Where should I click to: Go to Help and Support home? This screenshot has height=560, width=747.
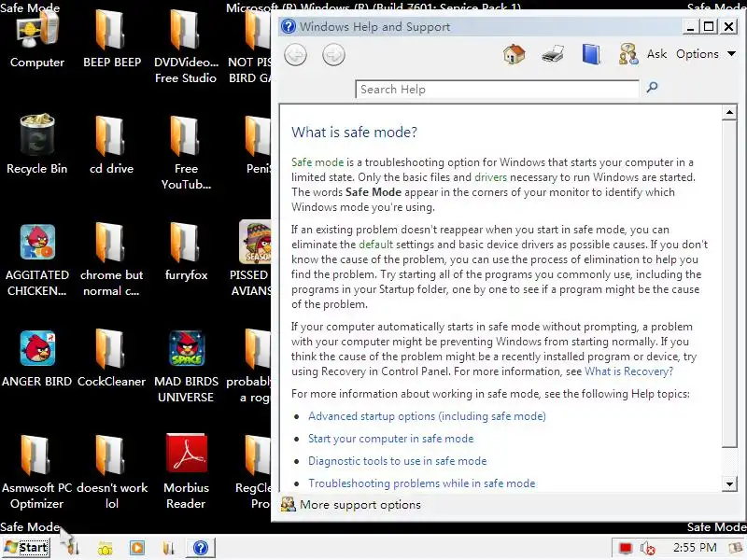(x=514, y=54)
